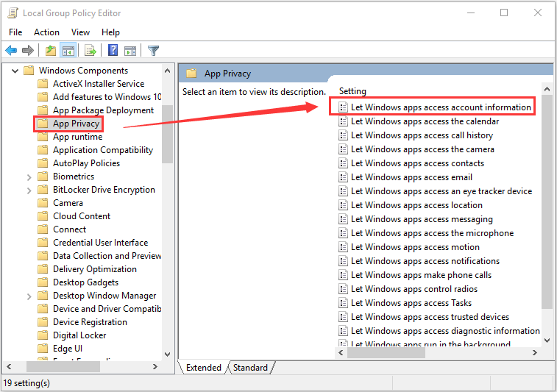Select Add features to Windows 10 node
The width and height of the screenshot is (557, 392).
click(107, 97)
